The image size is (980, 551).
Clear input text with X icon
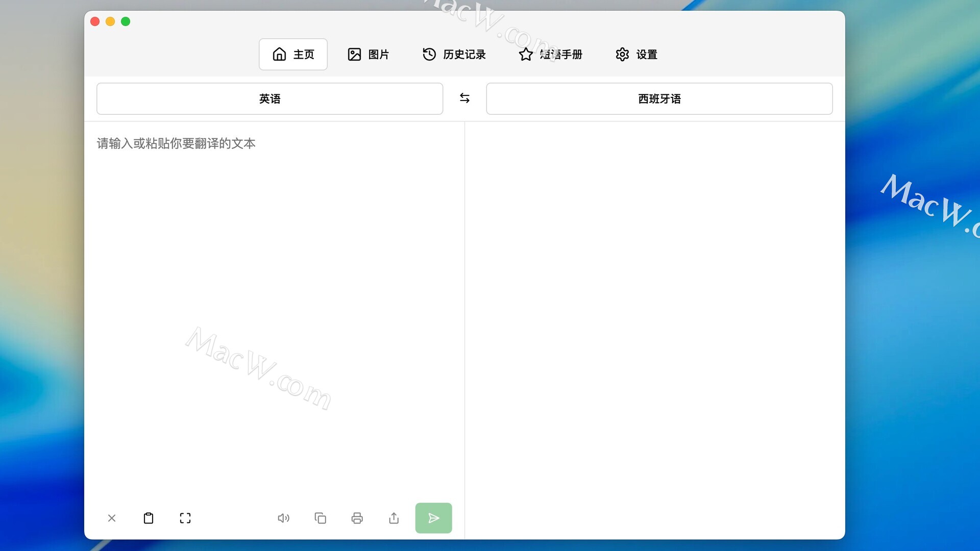[112, 518]
